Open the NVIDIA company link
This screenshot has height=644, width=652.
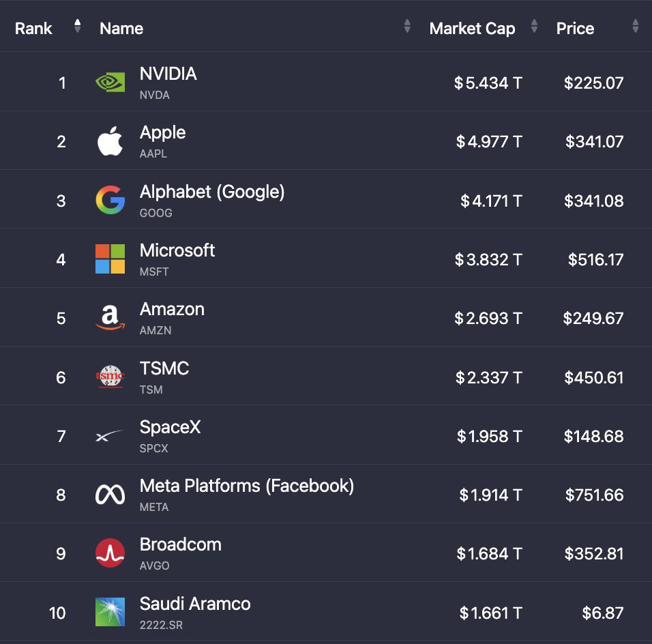168,74
